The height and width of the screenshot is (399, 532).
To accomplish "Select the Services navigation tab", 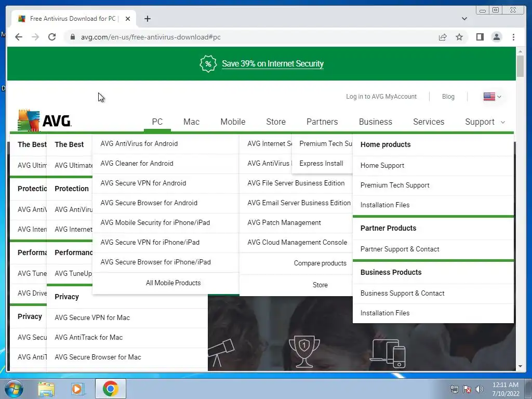I will [x=429, y=122].
